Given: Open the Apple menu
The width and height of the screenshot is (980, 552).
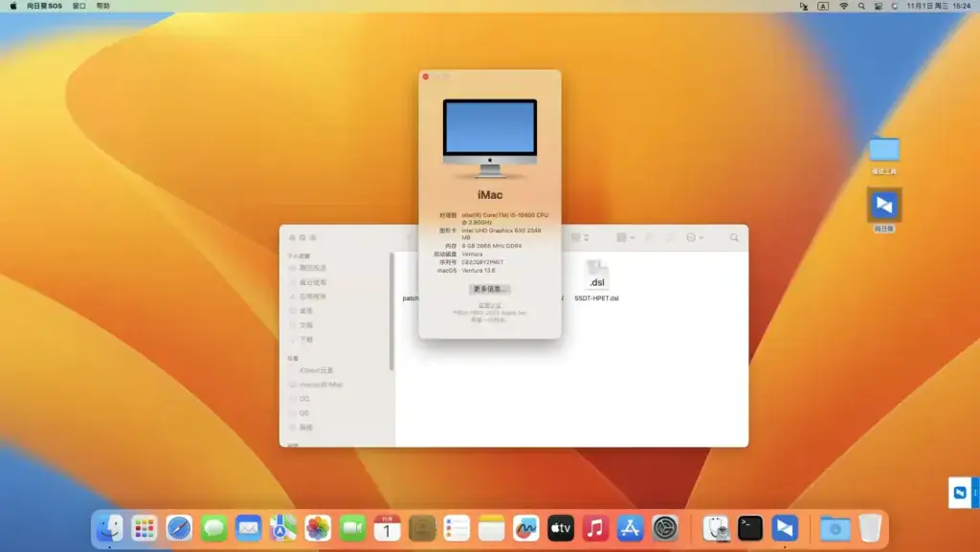Looking at the screenshot, I should 13,6.
